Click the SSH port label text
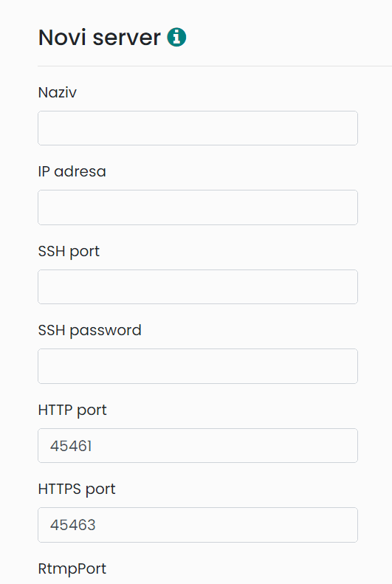Viewport: 392px width, 584px height. pos(69,252)
